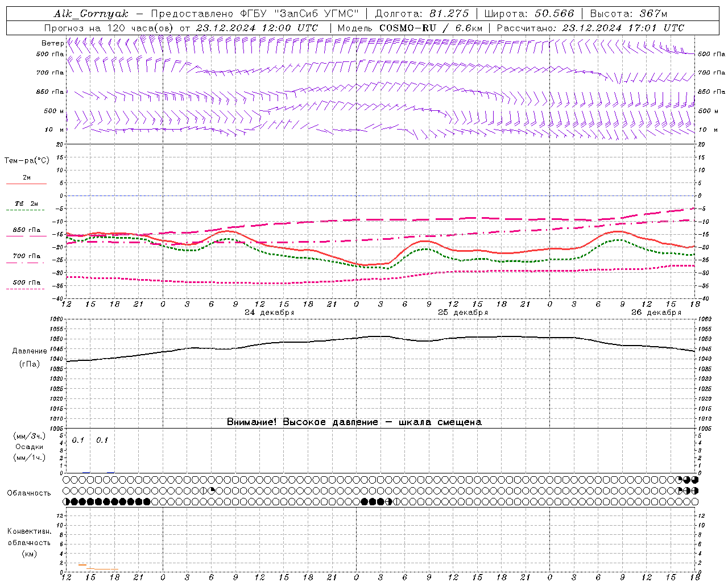Click the station name "Alk_Gornyak"
This screenshot has width=728, height=582.
[x=92, y=14]
